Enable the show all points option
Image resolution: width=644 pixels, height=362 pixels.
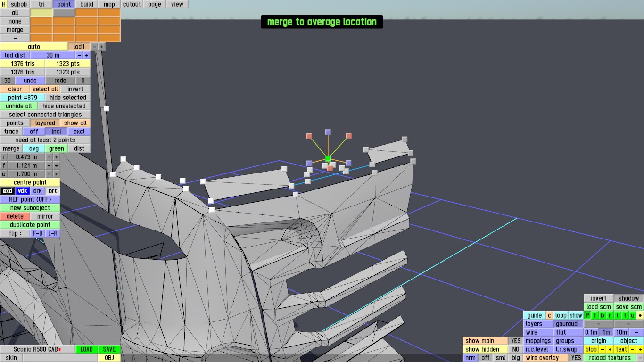[75, 123]
